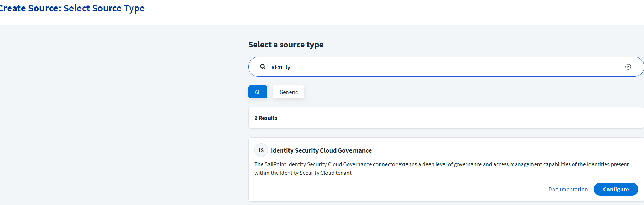Click the Identity Security Cloud Governance title
The height and width of the screenshot is (205, 644).
click(321, 150)
